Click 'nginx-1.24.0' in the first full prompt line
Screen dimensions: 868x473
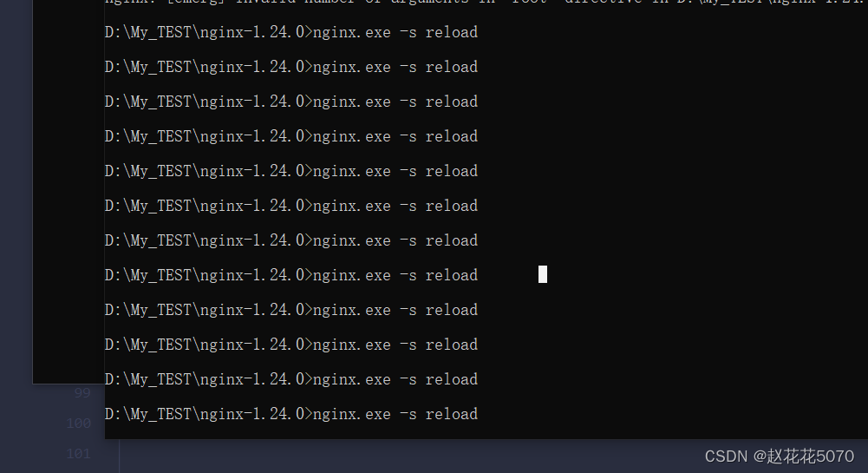[x=251, y=32]
